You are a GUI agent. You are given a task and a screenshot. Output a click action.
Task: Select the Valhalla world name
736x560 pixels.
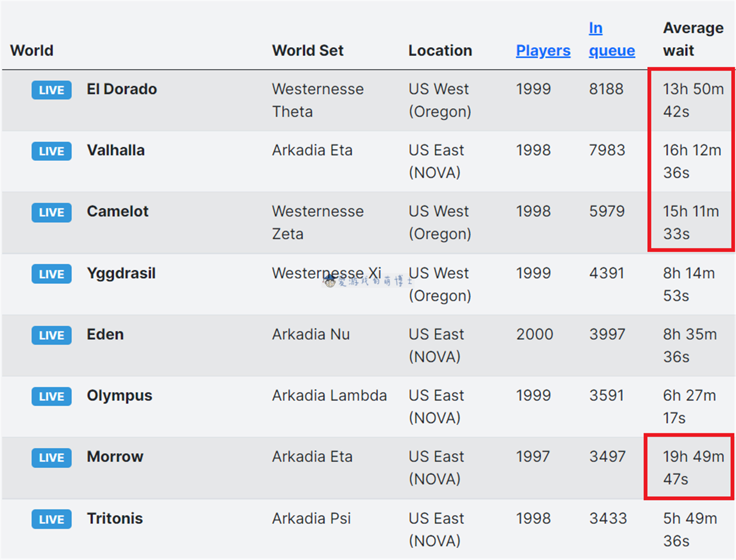(116, 150)
